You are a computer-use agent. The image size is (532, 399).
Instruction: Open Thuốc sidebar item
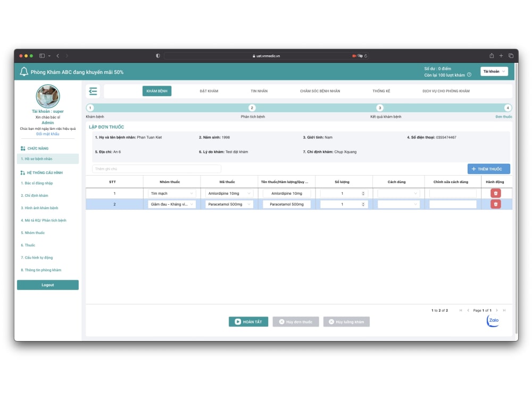pyautogui.click(x=28, y=245)
